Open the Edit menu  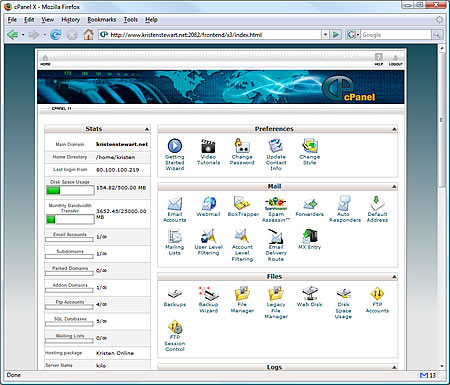[x=29, y=20]
